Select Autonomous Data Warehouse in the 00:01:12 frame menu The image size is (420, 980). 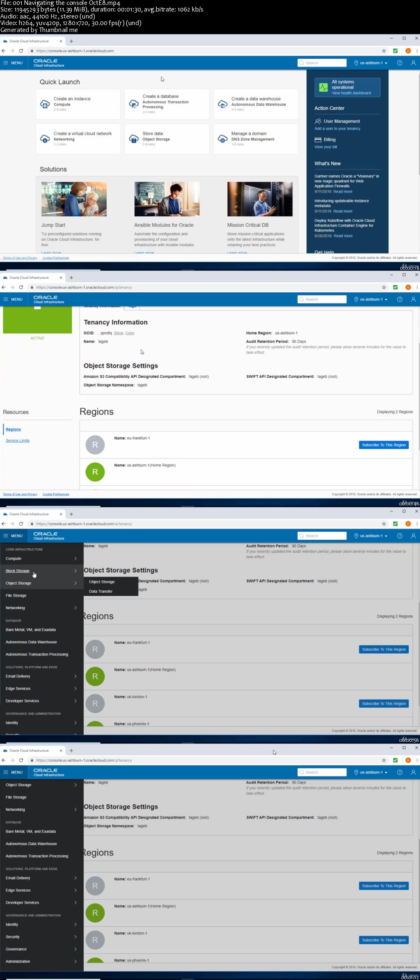31,844
